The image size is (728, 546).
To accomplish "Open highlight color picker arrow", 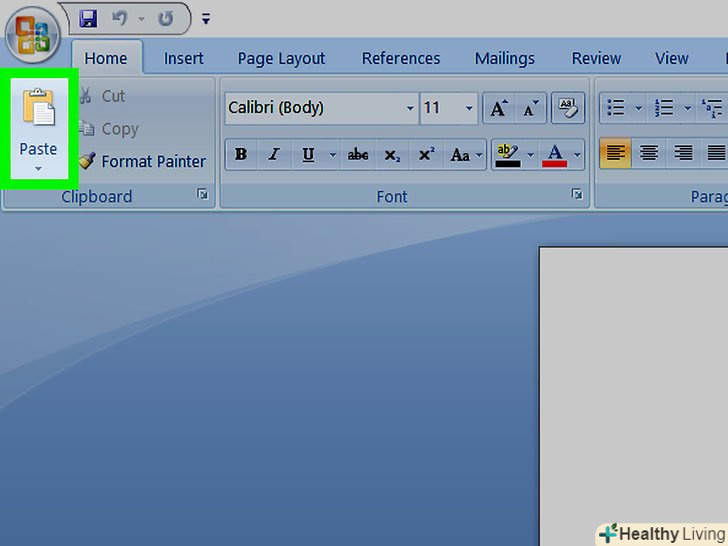I will tap(531, 155).
